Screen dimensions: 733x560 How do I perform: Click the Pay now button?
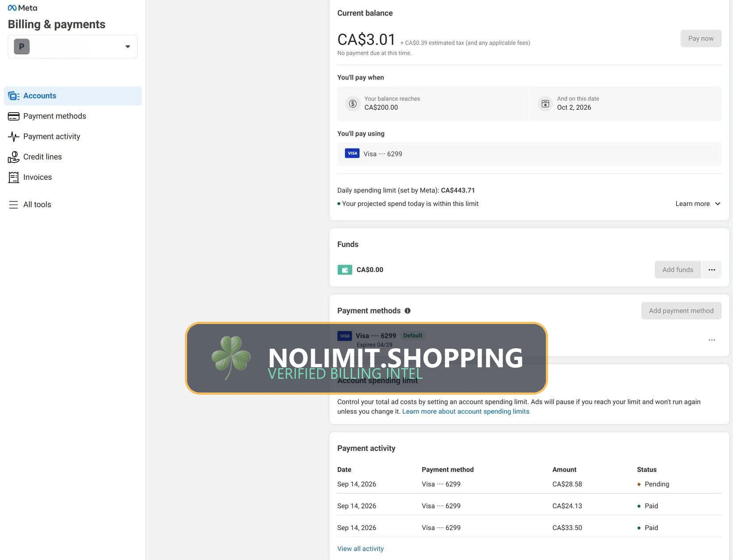701,38
